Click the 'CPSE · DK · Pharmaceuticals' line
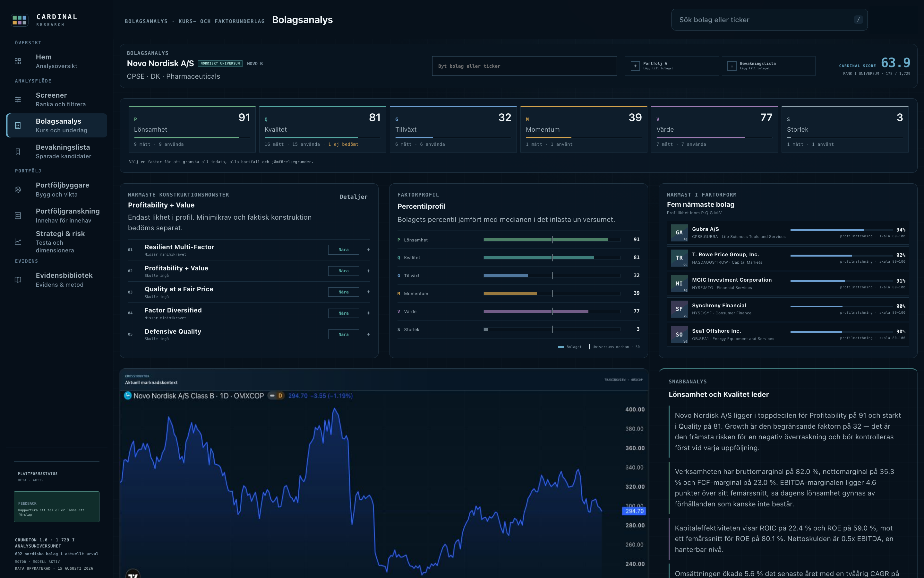The height and width of the screenshot is (578, 924). pyautogui.click(x=173, y=76)
